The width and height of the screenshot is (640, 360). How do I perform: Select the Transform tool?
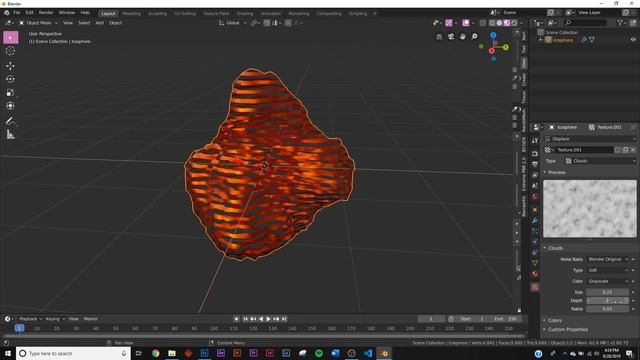click(11, 106)
